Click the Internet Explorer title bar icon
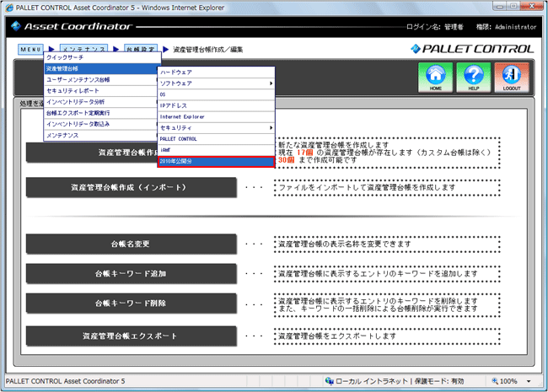Image resolution: width=548 pixels, height=392 pixels. 9,8
